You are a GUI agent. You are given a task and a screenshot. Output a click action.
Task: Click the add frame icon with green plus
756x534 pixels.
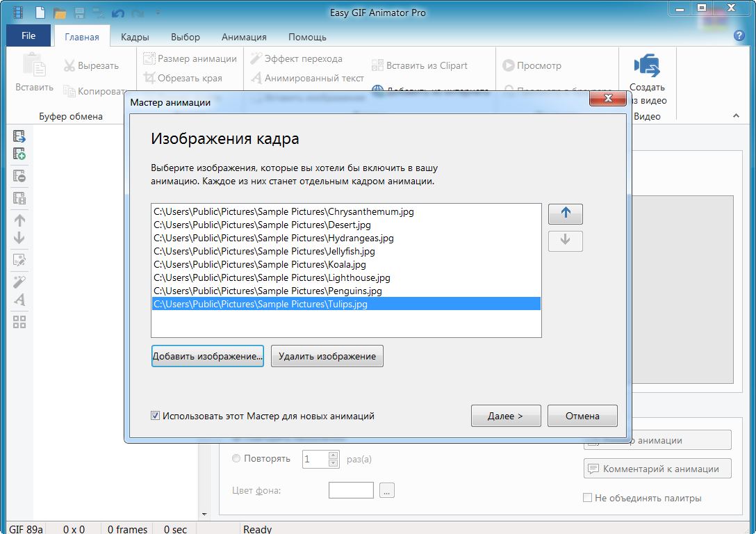tap(19, 154)
